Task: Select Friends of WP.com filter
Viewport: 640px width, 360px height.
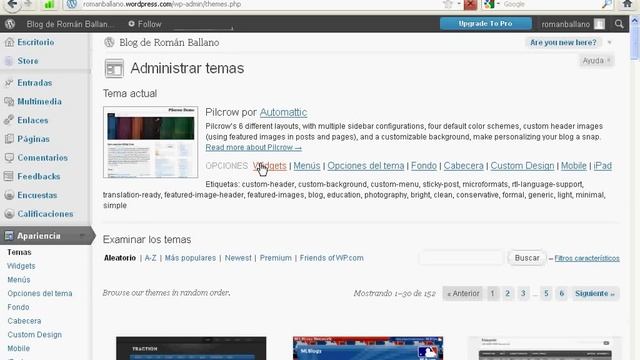Action: (x=331, y=258)
